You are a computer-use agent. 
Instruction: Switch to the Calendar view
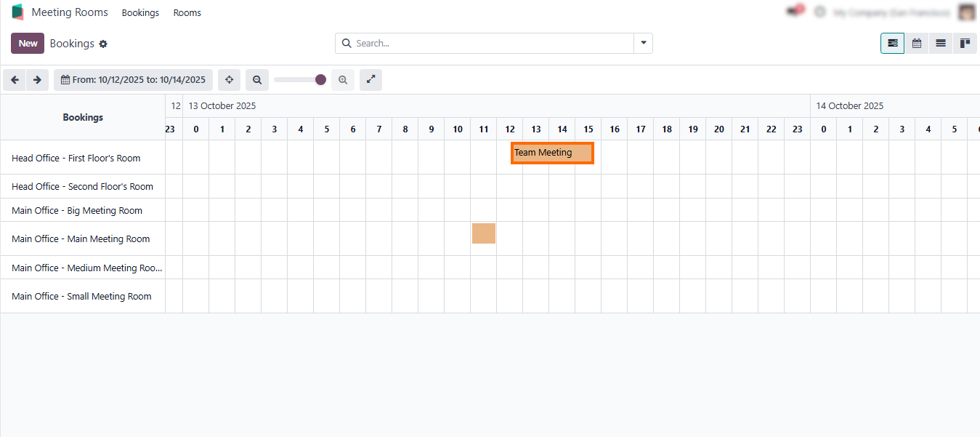(917, 44)
